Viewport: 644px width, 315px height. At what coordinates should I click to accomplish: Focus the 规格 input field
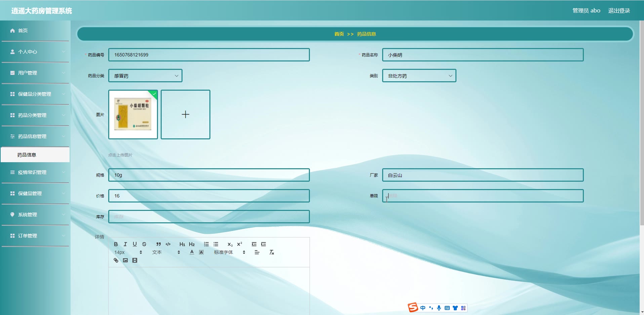pyautogui.click(x=209, y=175)
